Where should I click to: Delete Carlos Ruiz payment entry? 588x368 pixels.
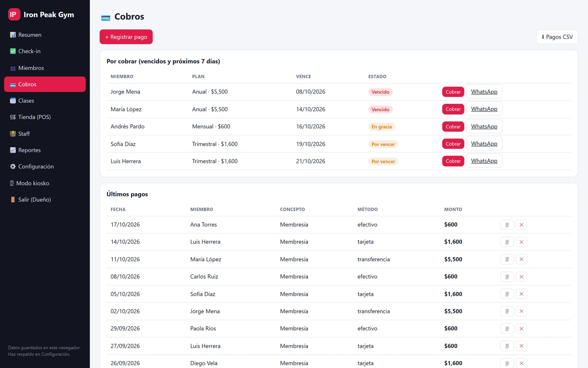point(521,277)
